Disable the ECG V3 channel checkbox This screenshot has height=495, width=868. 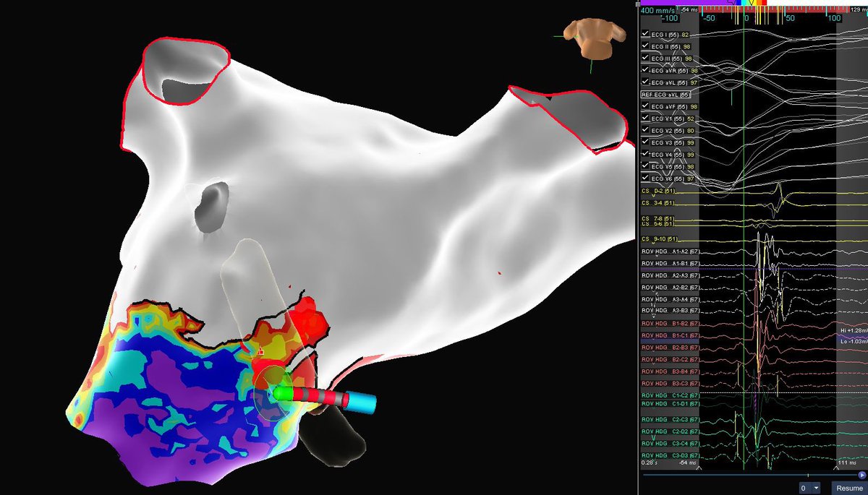pyautogui.click(x=646, y=142)
